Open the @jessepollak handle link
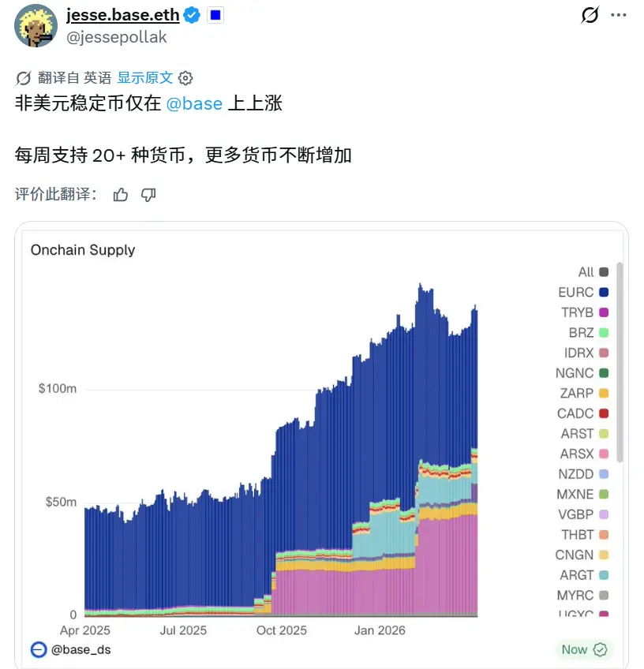The image size is (644, 669). 117,37
